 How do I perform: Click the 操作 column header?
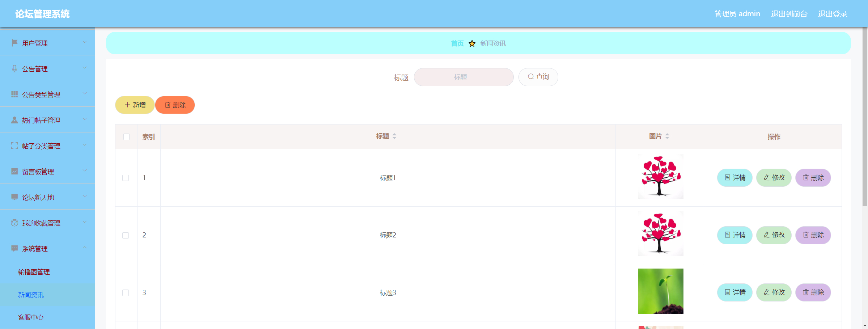click(x=774, y=137)
